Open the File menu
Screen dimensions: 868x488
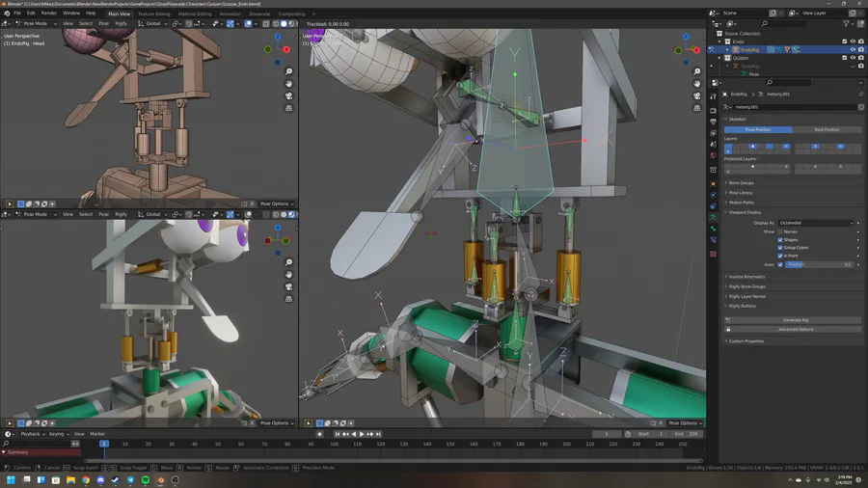pos(17,14)
